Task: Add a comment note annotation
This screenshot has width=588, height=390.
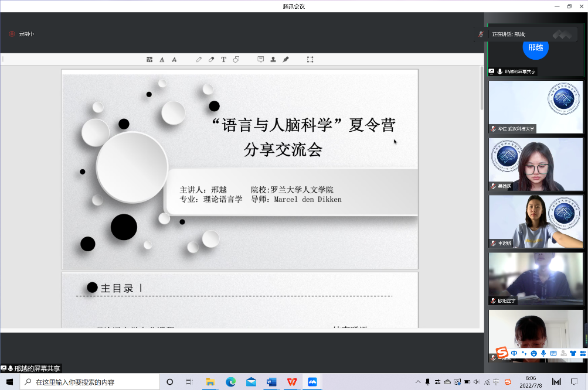Action: click(x=261, y=60)
